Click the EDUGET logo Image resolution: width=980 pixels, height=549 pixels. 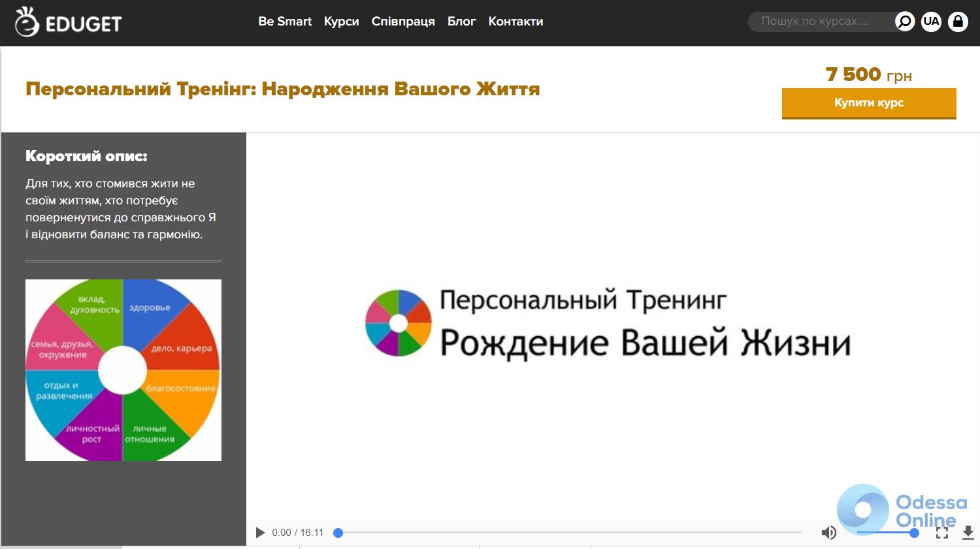click(x=68, y=22)
